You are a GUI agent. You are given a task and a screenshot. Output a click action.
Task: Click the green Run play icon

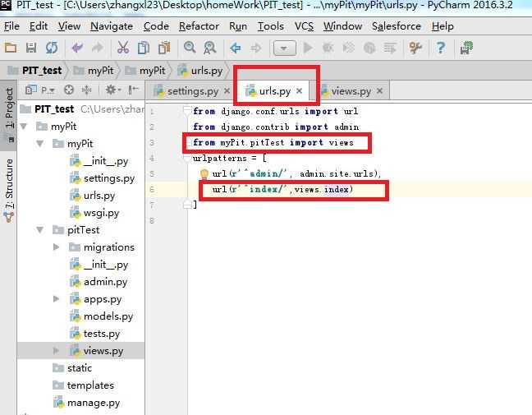[x=308, y=48]
